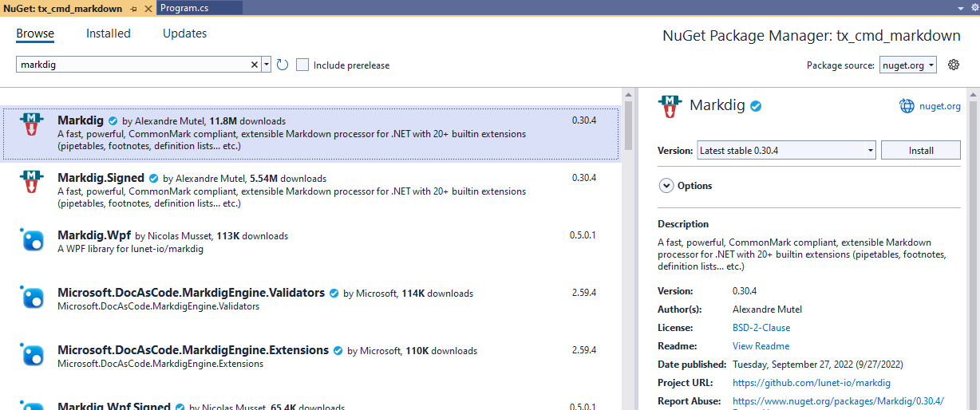Open package source settings gear
Image resolution: width=980 pixels, height=410 pixels.
[953, 65]
